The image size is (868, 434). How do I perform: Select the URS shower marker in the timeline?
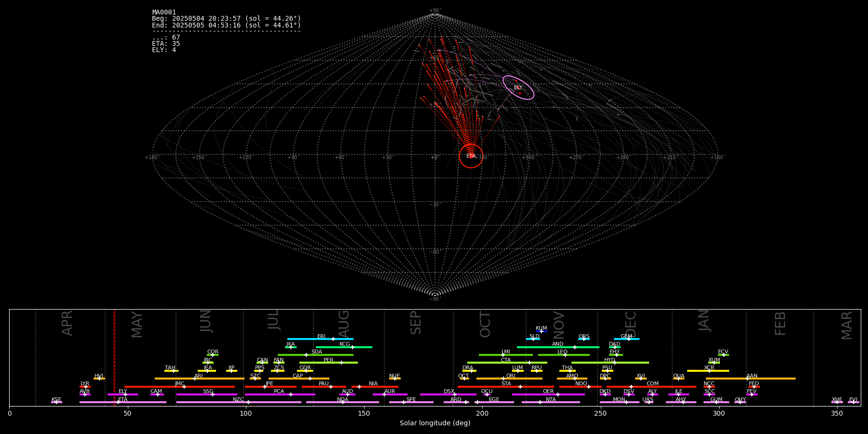(649, 402)
